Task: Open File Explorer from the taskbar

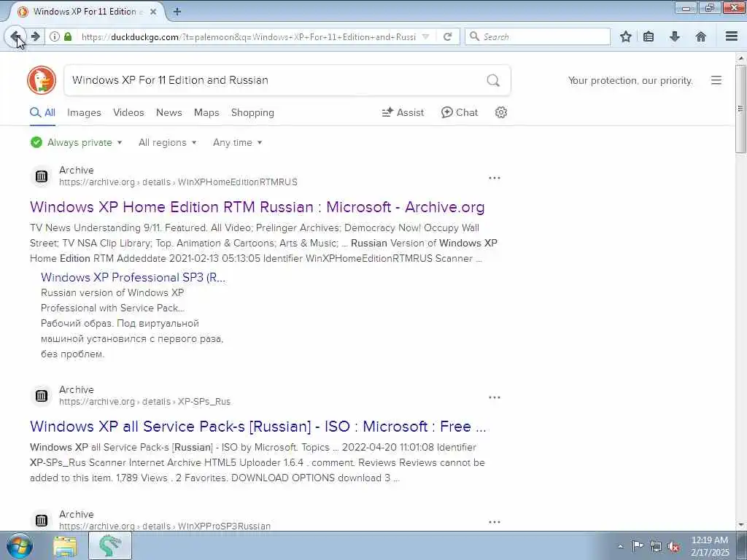Action: coord(65,546)
